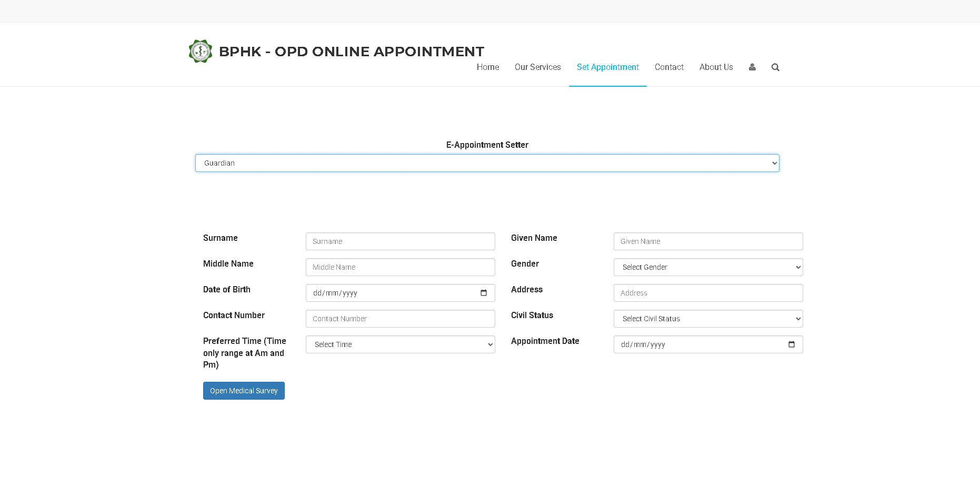Open the Date of Birth calendar picker
Viewport: 980px width, 478px height.
click(484, 293)
